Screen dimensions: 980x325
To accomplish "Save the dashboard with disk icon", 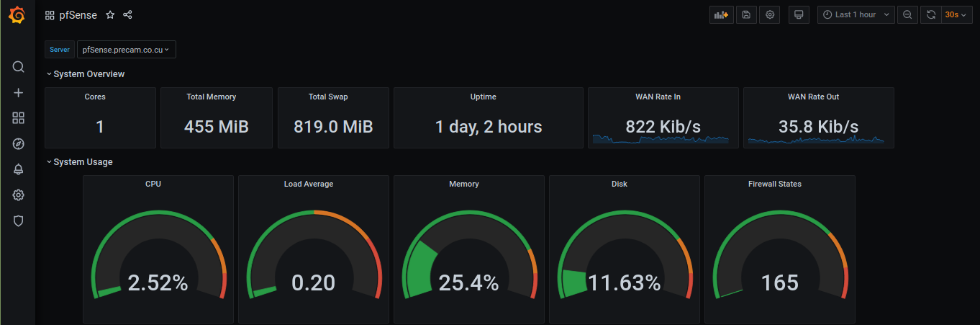I will [746, 14].
